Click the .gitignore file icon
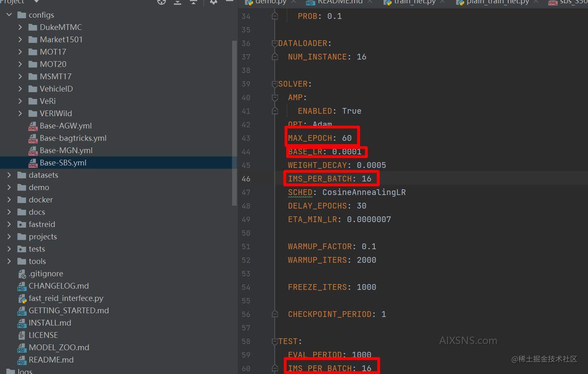 (22, 274)
